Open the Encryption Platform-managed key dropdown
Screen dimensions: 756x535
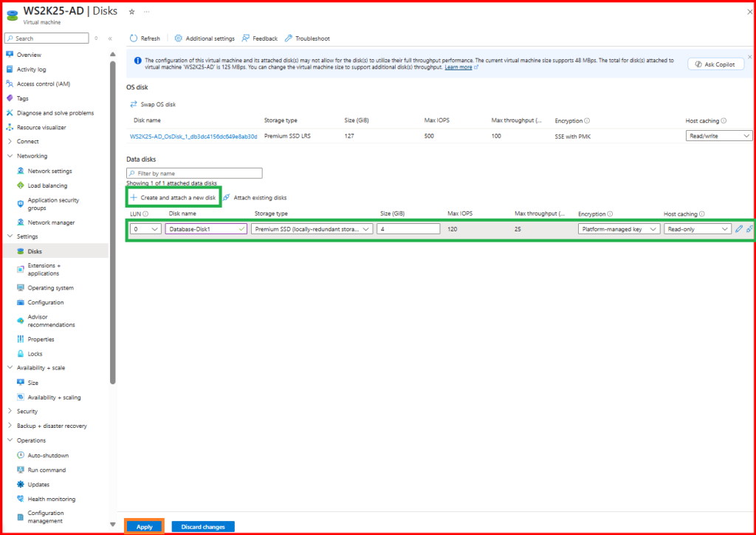pos(619,229)
